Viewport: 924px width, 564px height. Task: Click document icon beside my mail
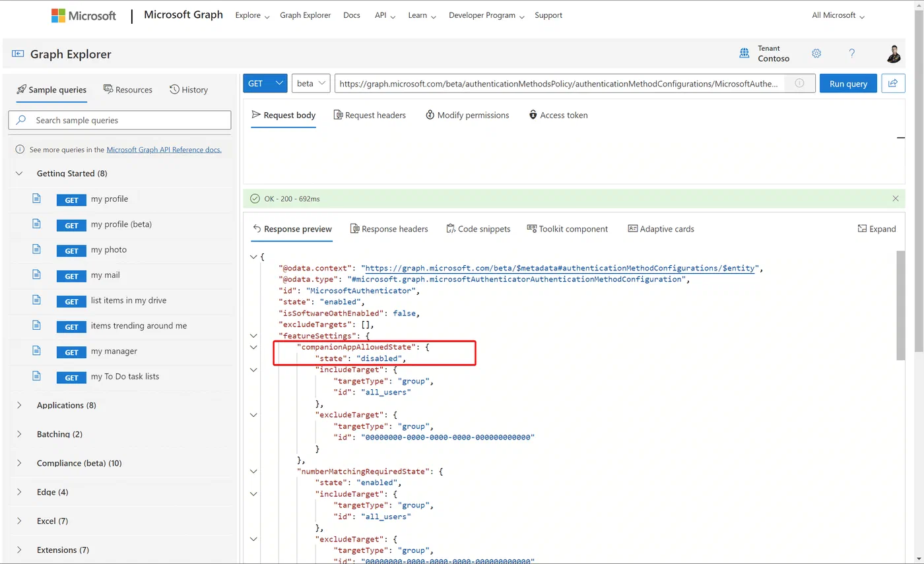37,275
